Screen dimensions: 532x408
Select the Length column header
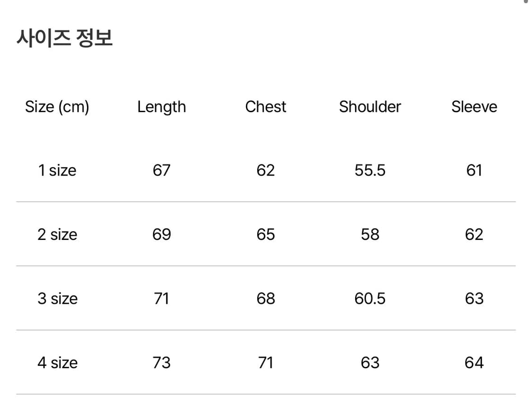(x=161, y=107)
